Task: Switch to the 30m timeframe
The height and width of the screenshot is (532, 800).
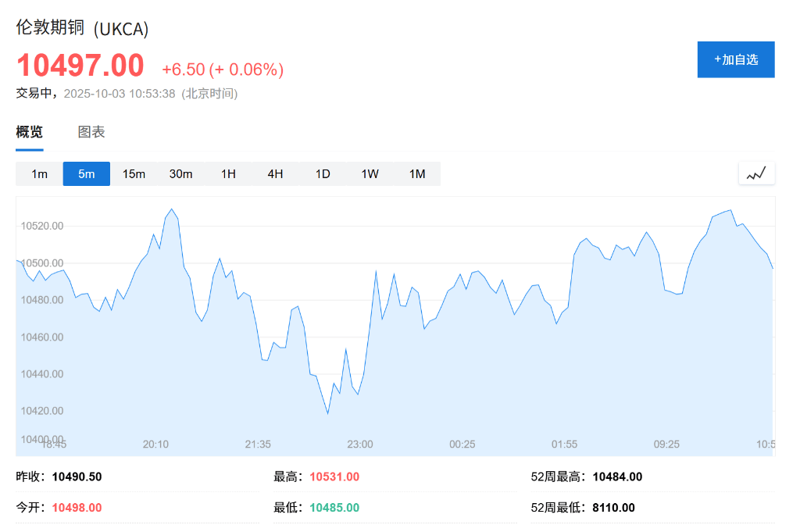Action: tap(181, 173)
